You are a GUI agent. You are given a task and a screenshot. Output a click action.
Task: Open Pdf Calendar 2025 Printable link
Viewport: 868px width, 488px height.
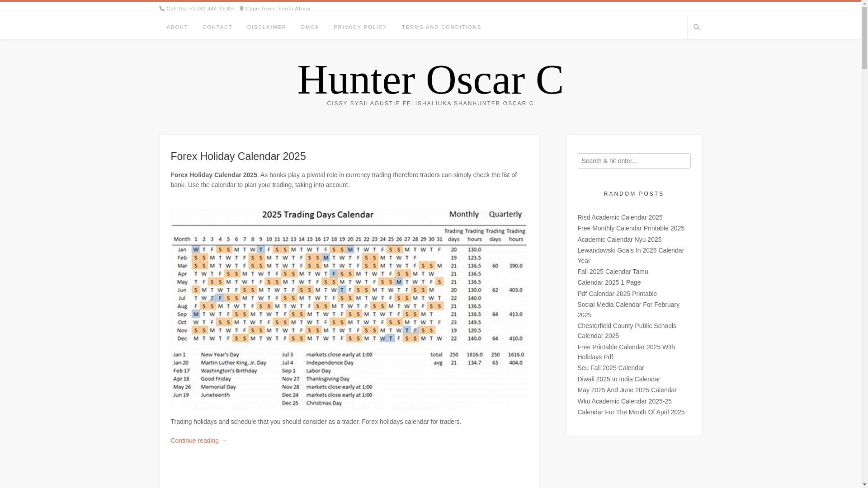pos(617,294)
